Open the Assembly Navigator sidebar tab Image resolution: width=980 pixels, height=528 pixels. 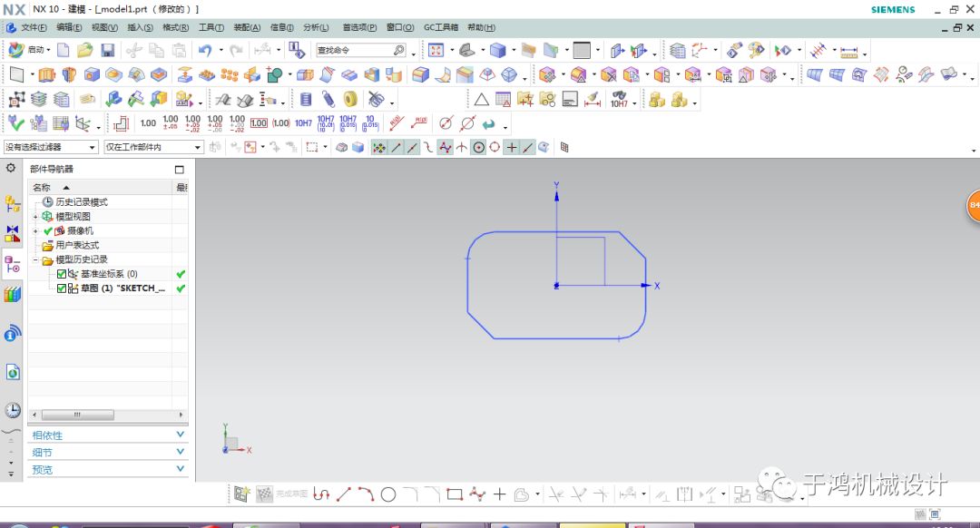tap(13, 204)
